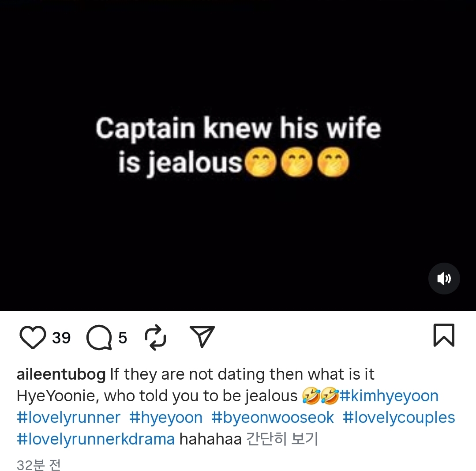Open the #lovelyrunnerkdrama hashtag
This screenshot has width=476, height=471.
pyautogui.click(x=96, y=439)
